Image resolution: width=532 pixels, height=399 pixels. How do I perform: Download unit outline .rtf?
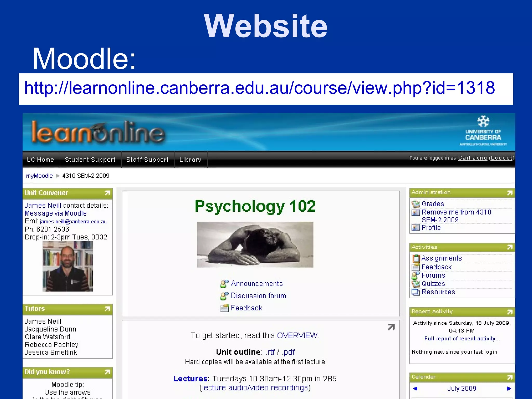(x=270, y=352)
